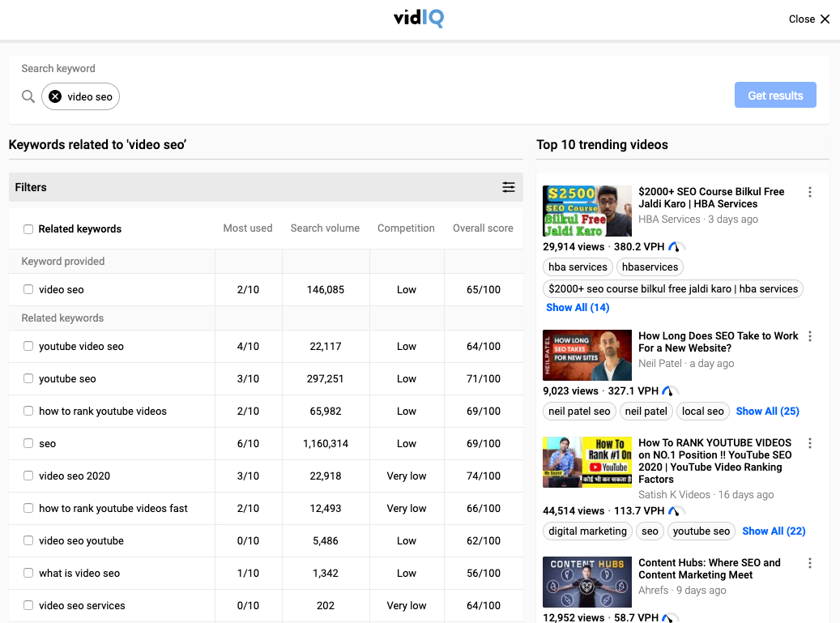
Task: Expand Neil Patel tags via Show All (25)
Action: (767, 411)
